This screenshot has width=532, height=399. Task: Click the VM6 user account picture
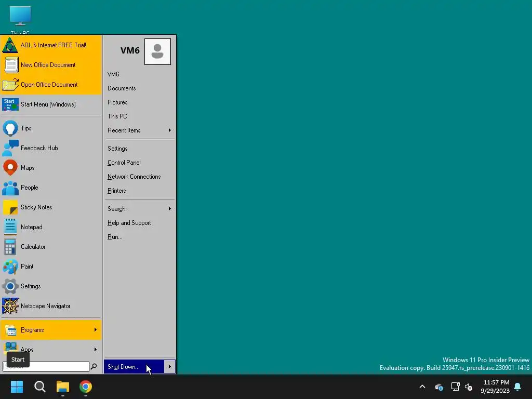(157, 51)
